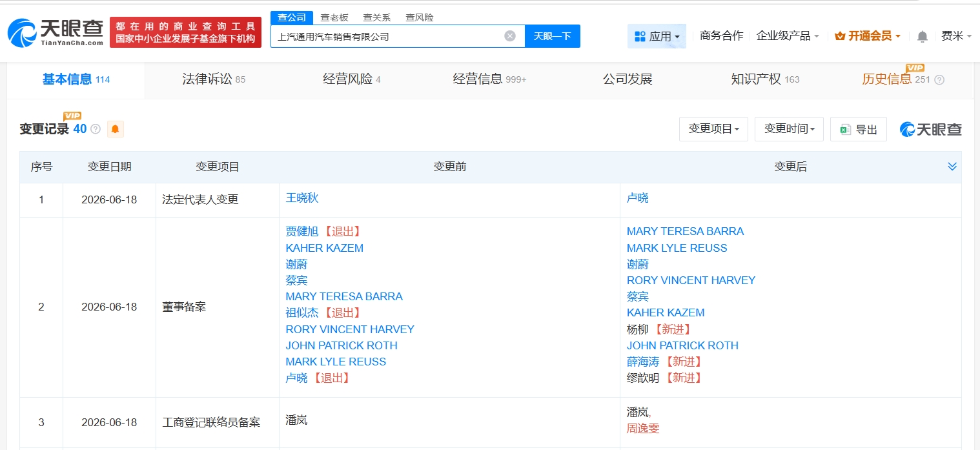Open the 变更项目 dropdown filter
This screenshot has width=980, height=450.
pyautogui.click(x=713, y=129)
